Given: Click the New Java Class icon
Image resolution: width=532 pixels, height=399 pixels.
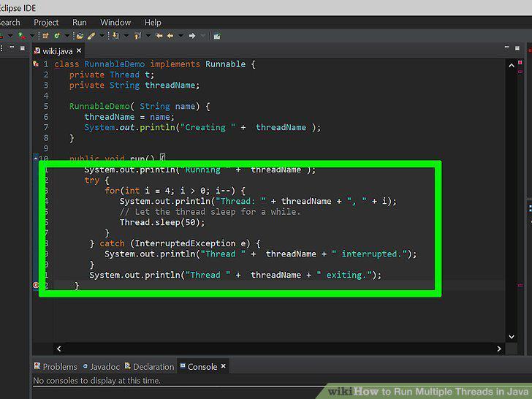Looking at the screenshot, I should [x=57, y=36].
